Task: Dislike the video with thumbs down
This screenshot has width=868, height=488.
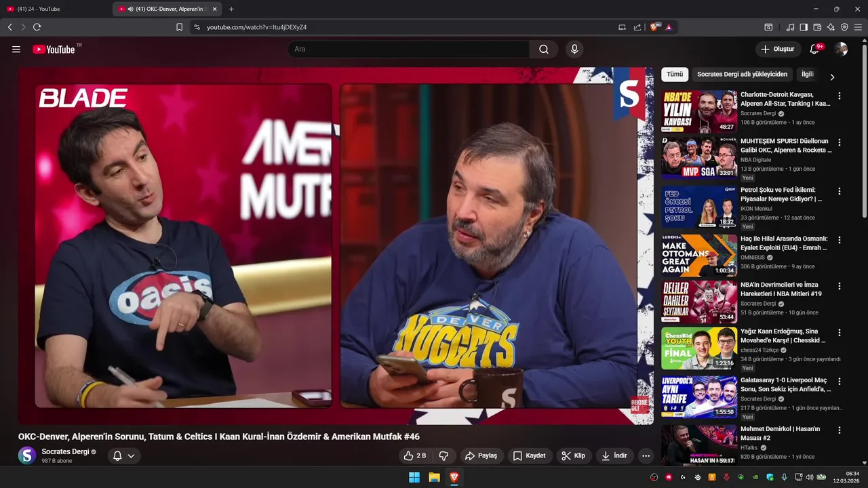Action: 444,455
